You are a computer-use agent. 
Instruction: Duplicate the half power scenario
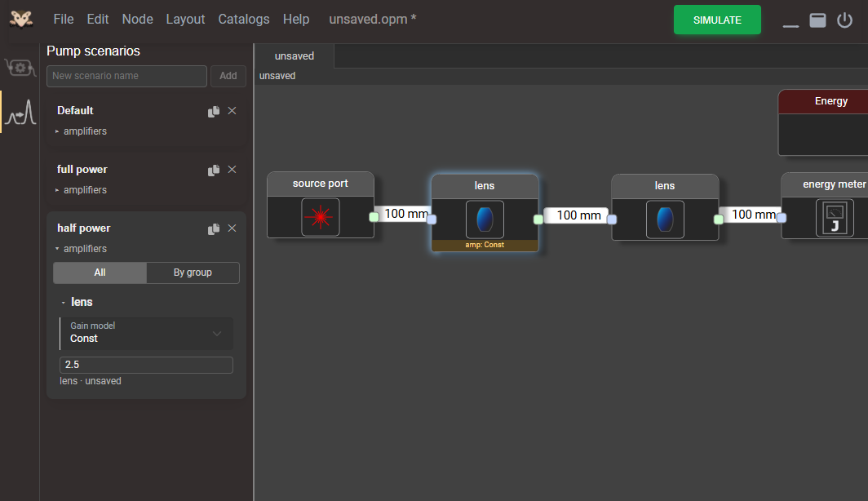(214, 228)
